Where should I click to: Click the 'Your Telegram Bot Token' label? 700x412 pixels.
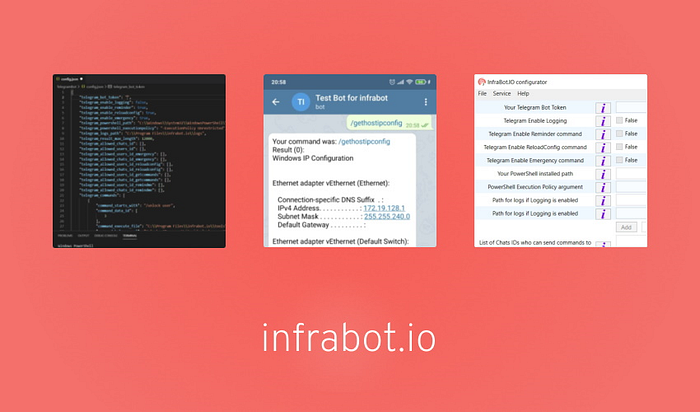coord(535,108)
